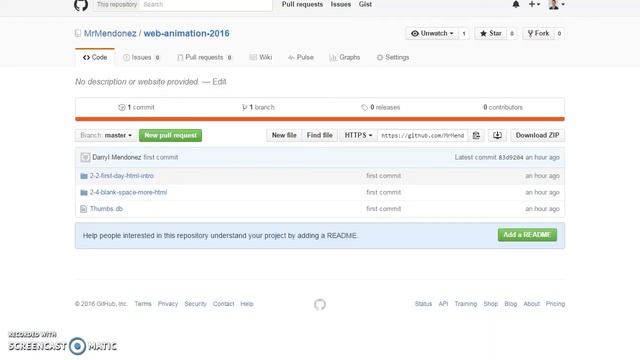Open the footer Terms link
The width and height of the screenshot is (640, 360).
click(143, 304)
